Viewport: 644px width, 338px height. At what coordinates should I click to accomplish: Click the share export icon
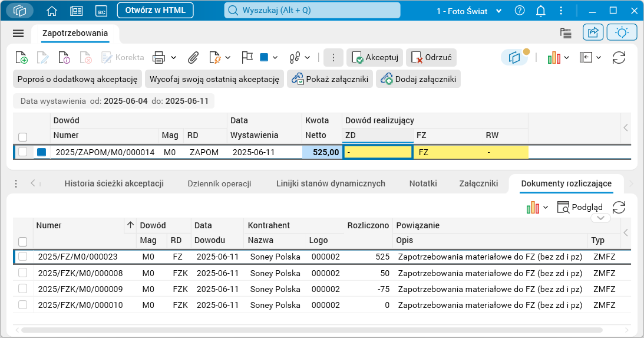[593, 32]
